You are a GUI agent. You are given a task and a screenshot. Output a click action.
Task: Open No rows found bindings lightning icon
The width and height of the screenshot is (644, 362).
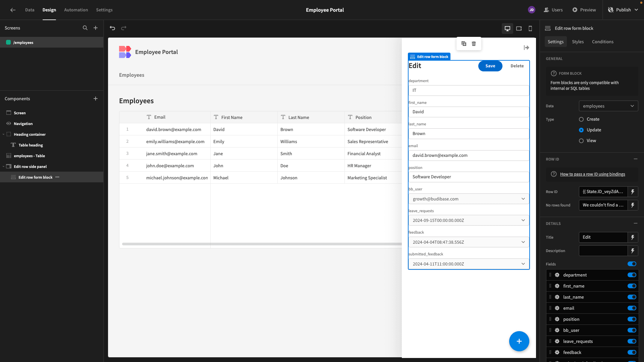pos(633,205)
